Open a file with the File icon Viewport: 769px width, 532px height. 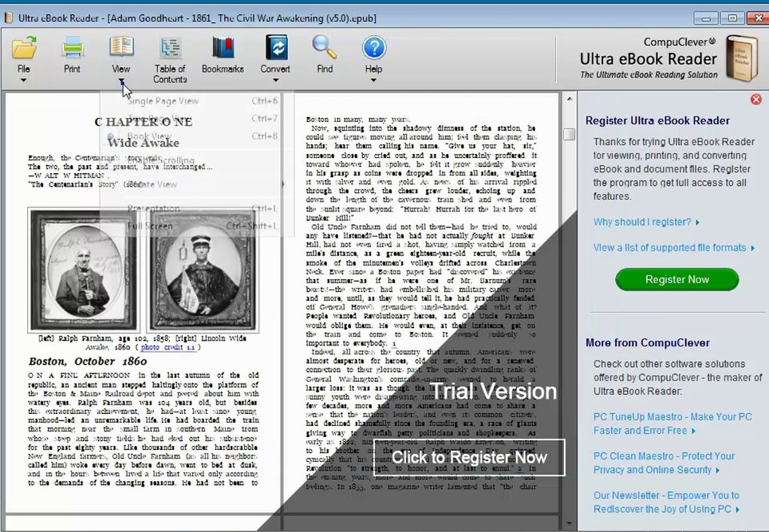(x=24, y=50)
